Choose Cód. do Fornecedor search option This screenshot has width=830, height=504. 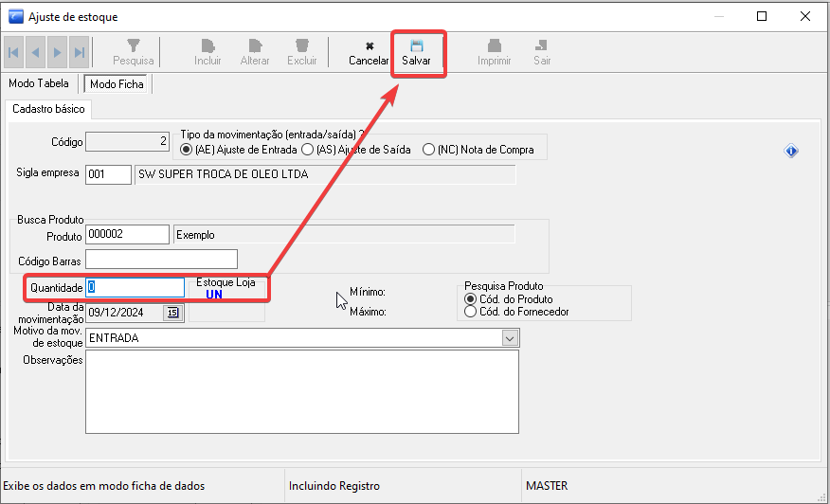pyautogui.click(x=471, y=312)
